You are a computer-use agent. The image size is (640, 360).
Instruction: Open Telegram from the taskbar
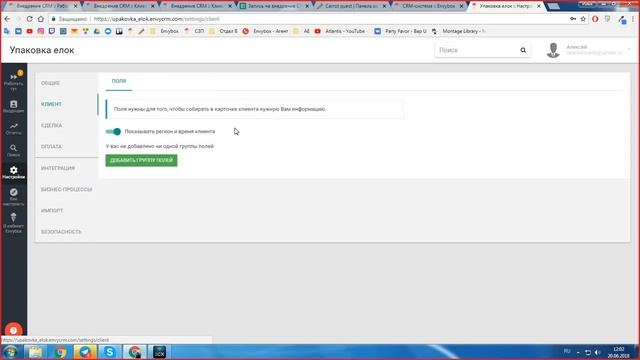click(x=85, y=352)
